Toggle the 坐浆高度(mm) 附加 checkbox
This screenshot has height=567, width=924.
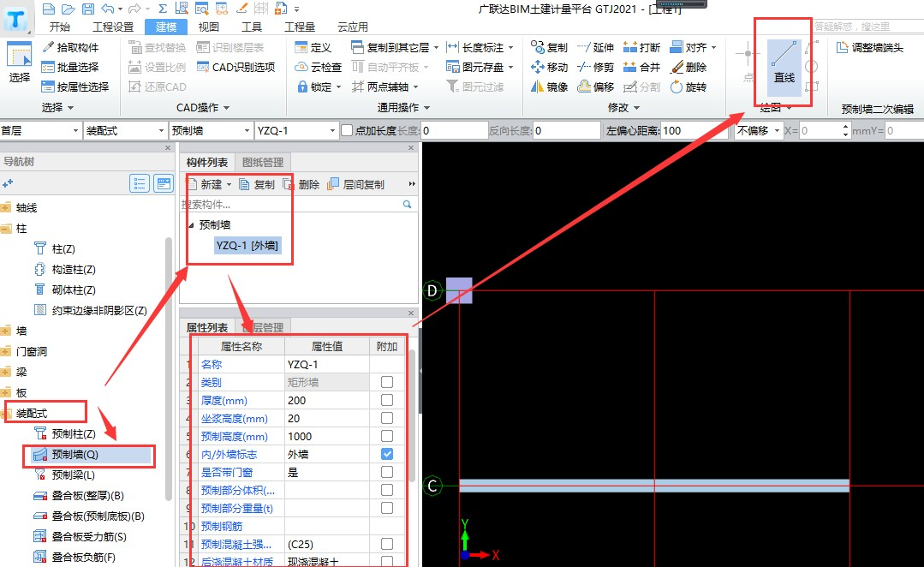386,418
